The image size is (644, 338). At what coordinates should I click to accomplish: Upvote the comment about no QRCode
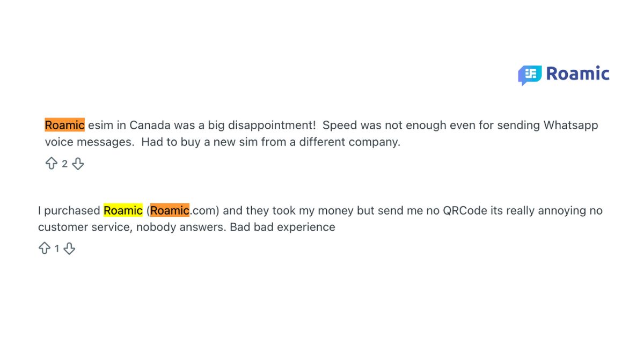(x=44, y=248)
